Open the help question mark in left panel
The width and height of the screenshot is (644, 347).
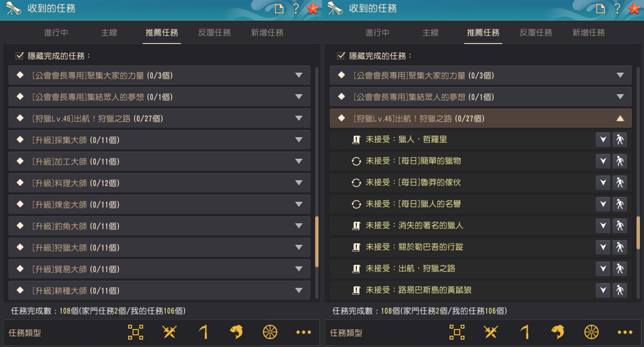tap(296, 8)
